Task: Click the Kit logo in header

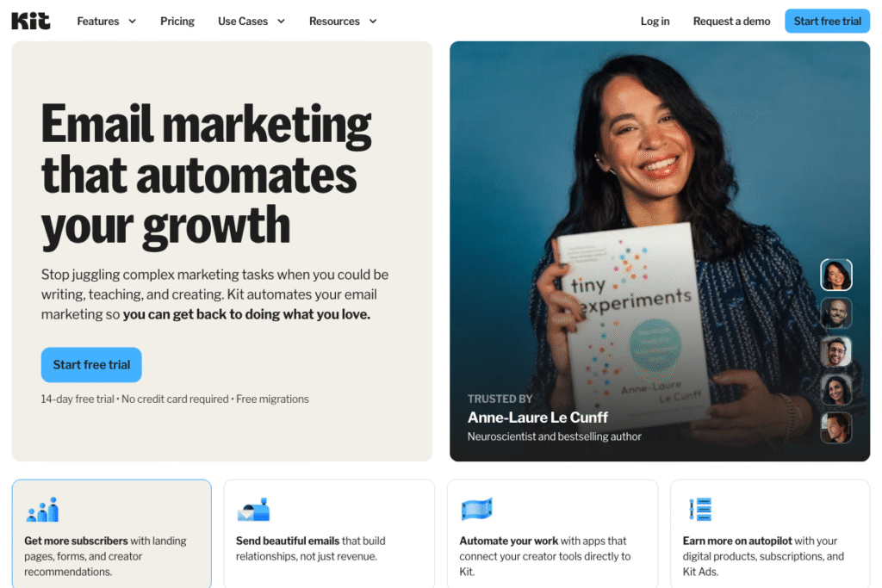Action: pyautogui.click(x=31, y=22)
